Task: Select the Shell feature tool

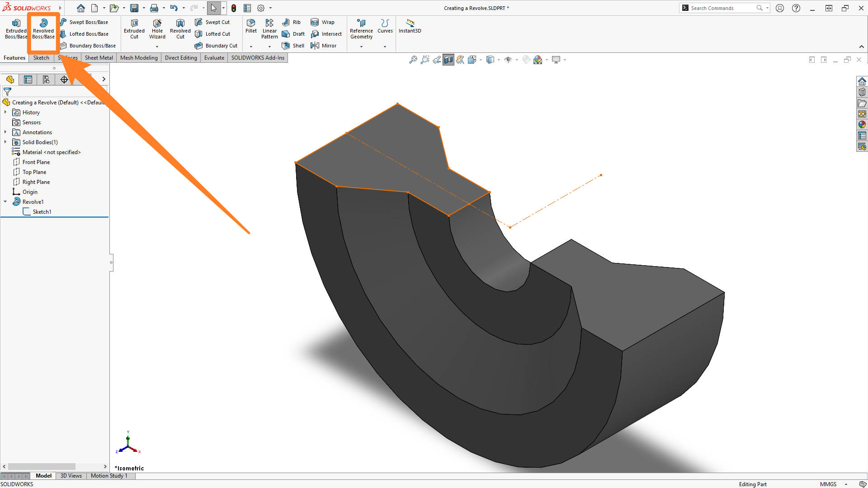Action: (293, 45)
